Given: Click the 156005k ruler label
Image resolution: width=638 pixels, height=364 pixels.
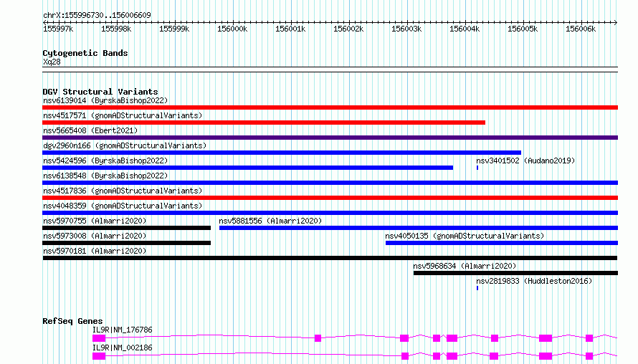Looking at the screenshot, I should click(523, 29).
